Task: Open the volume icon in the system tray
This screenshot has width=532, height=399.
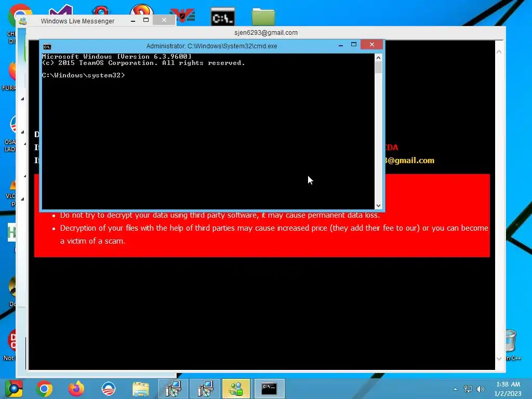Action: [x=480, y=389]
